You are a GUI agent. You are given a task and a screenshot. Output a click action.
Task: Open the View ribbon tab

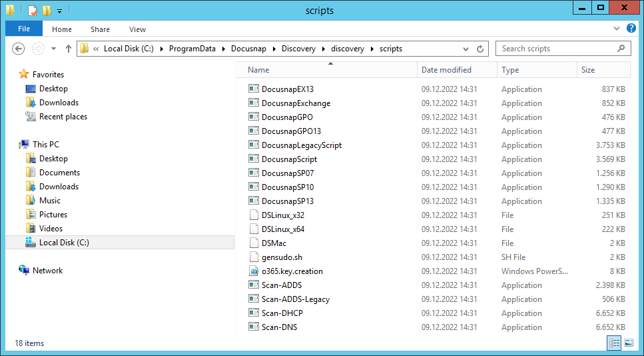(137, 29)
